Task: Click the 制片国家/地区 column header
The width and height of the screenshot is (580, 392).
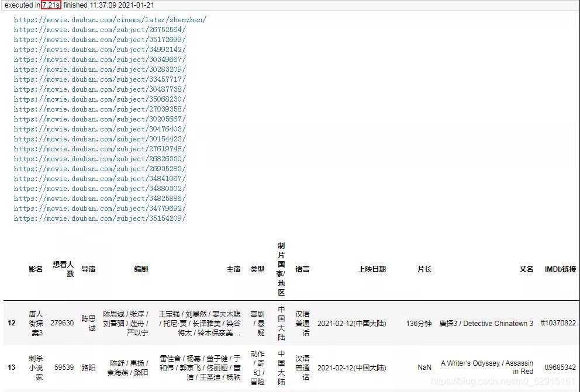Action: [x=281, y=269]
